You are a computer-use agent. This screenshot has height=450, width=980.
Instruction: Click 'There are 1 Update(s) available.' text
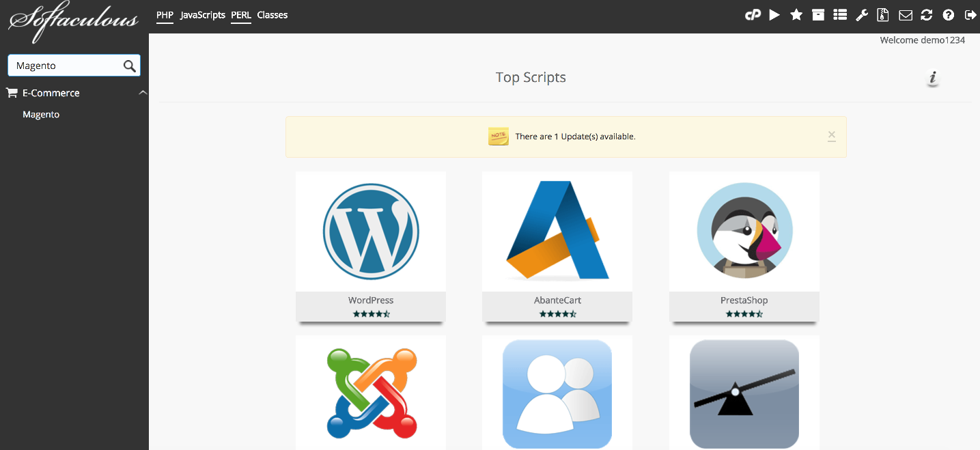576,137
